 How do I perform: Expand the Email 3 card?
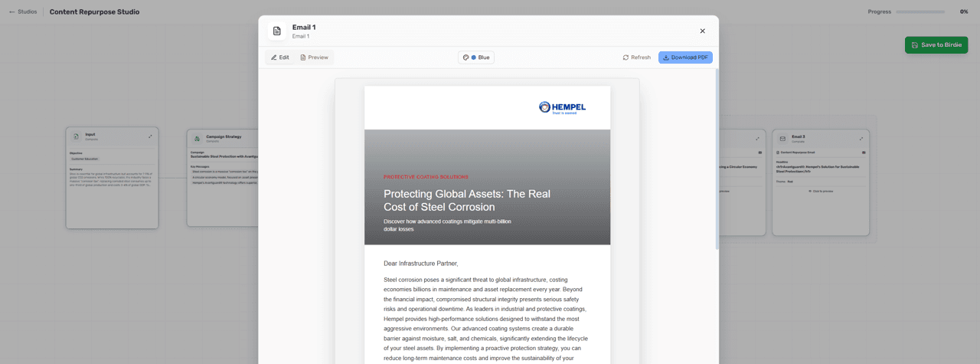click(861, 139)
